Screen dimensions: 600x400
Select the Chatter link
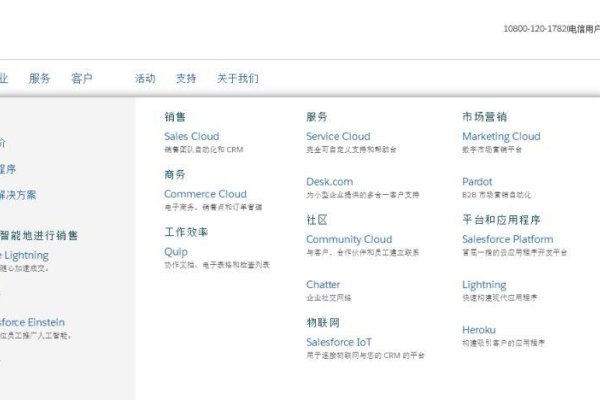click(x=323, y=284)
